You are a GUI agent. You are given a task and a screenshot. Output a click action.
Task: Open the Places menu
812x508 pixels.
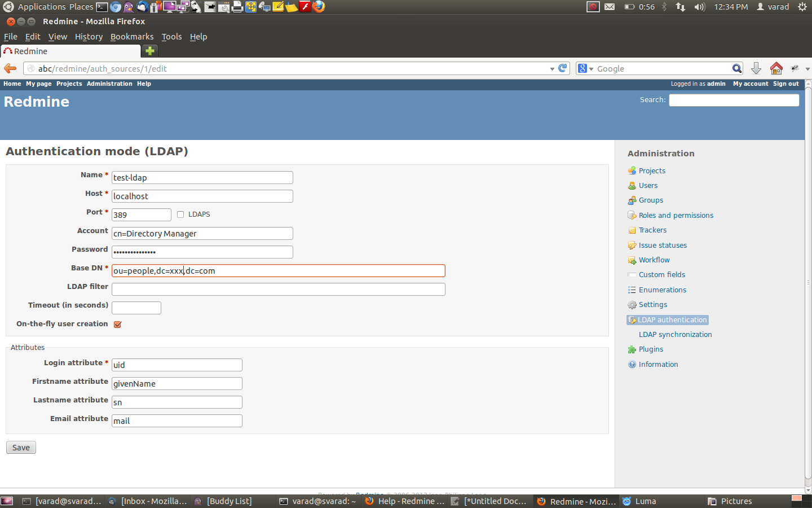click(81, 7)
